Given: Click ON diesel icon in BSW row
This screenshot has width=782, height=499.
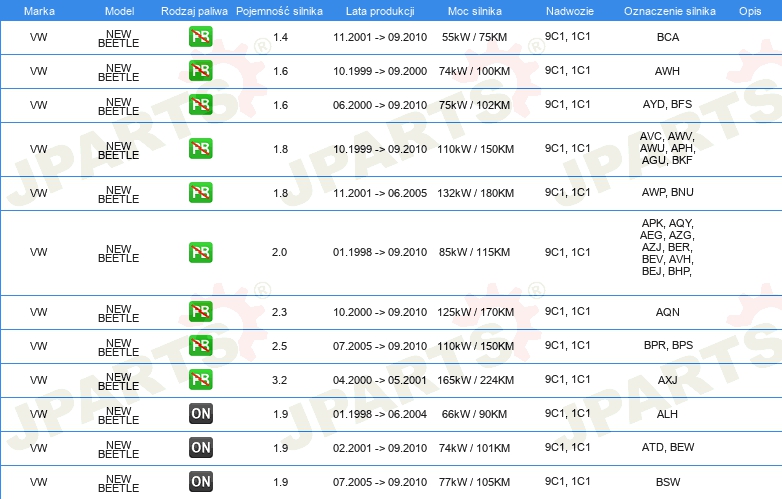Looking at the screenshot, I should pyautogui.click(x=200, y=482).
